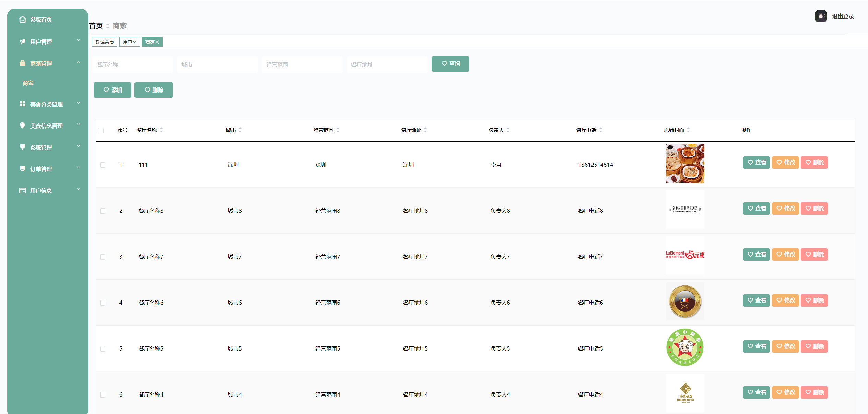Collapse the 商家管理 menu chevron
Image resolution: width=868 pixels, height=414 pixels.
pos(78,62)
